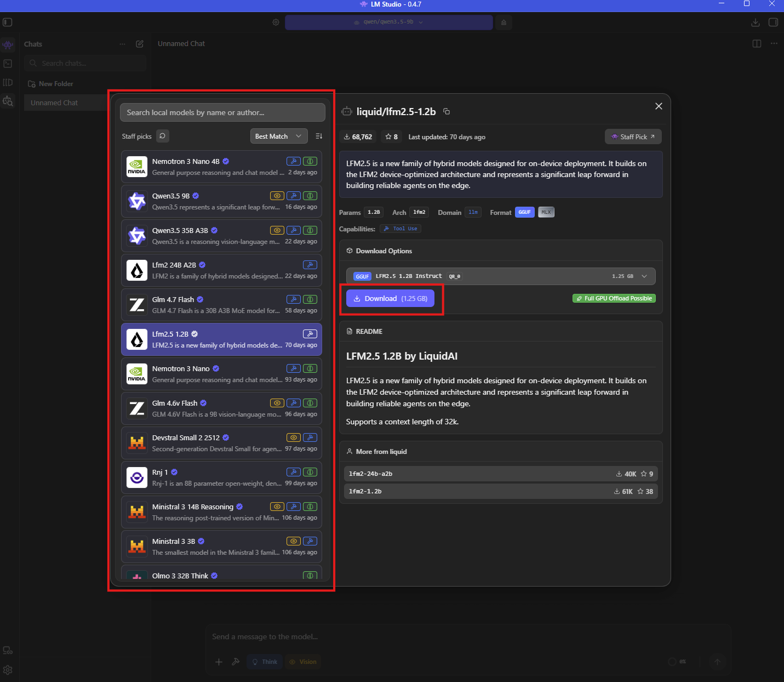This screenshot has height=682, width=784.
Task: Click the plus attach icon in message box
Action: coord(219,662)
